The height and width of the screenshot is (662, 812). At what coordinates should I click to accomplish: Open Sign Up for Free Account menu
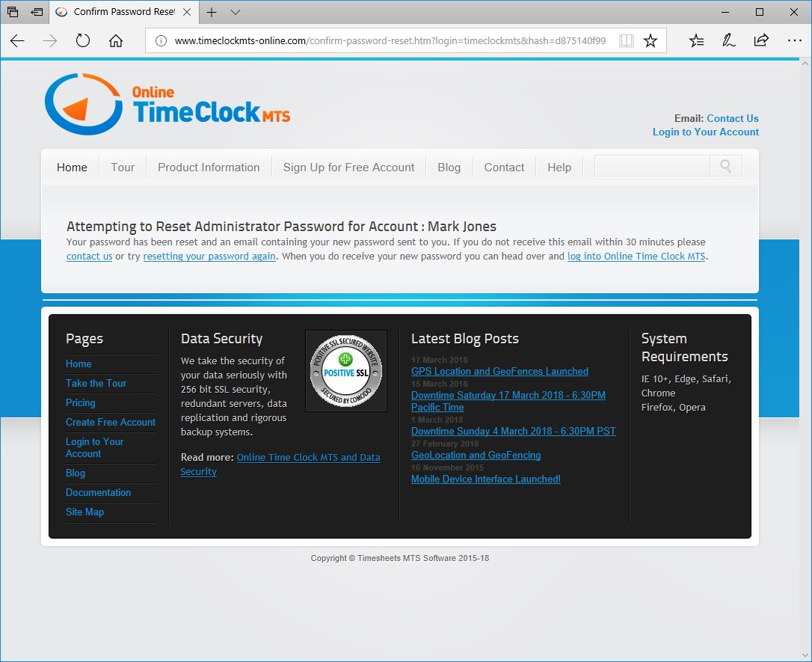pos(348,168)
